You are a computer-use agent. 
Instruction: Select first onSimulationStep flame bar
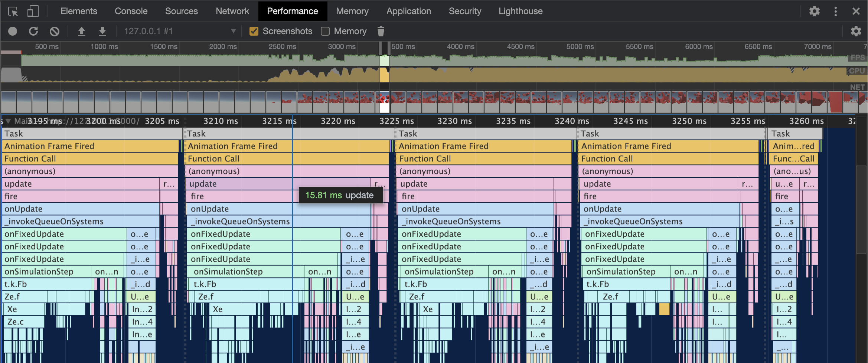pyautogui.click(x=46, y=272)
